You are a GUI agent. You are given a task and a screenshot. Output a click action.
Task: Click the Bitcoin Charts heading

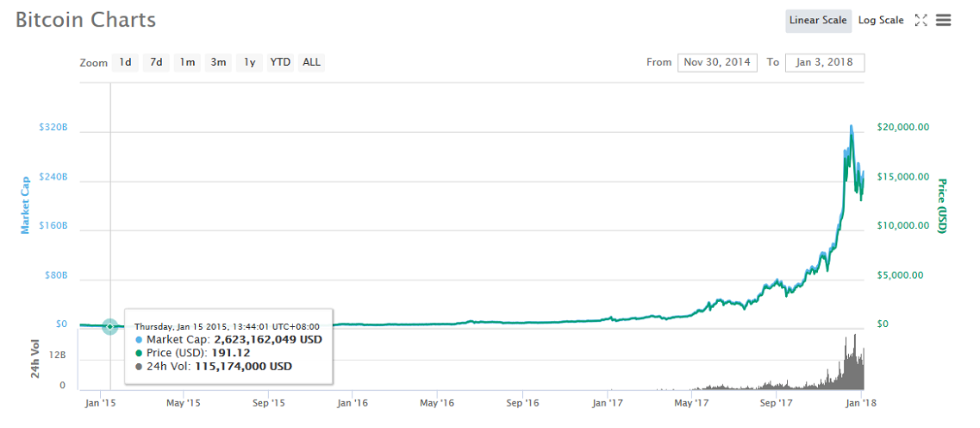pyautogui.click(x=85, y=19)
